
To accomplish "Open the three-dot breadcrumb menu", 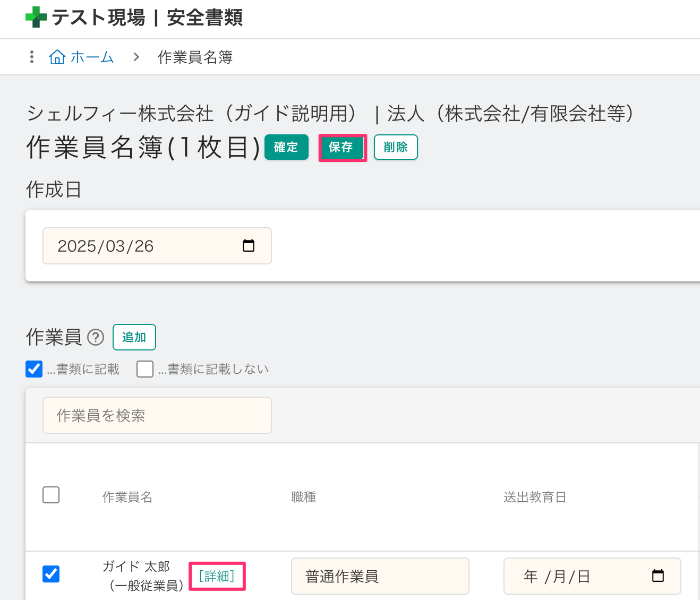I will 32,57.
